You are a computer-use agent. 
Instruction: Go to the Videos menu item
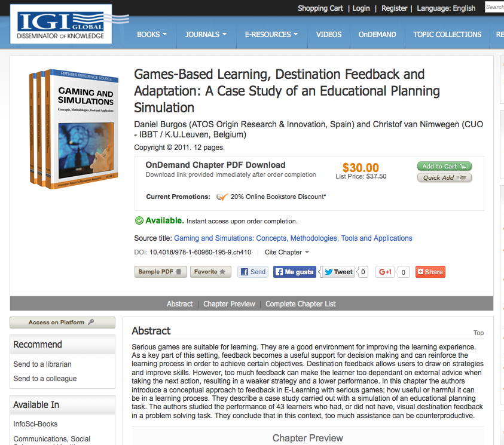(x=329, y=35)
